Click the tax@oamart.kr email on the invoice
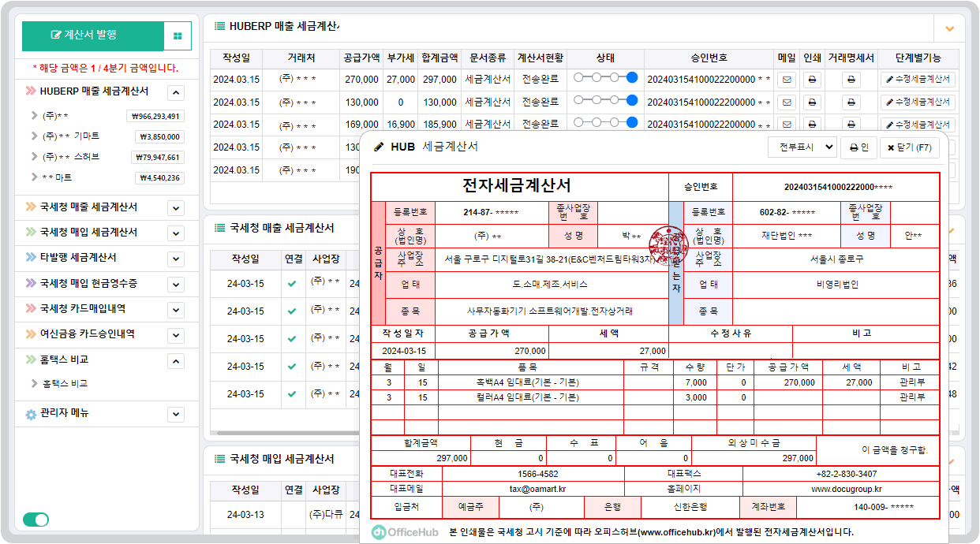 [537, 490]
